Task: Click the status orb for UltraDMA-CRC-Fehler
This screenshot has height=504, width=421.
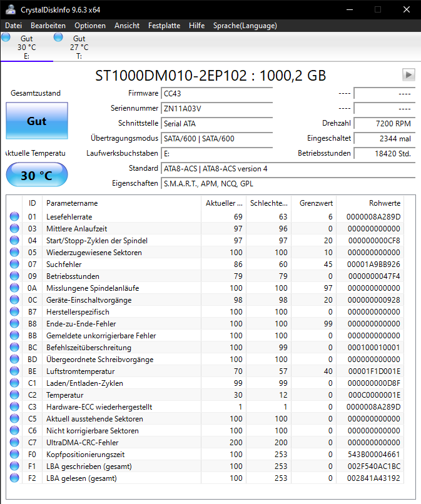Action: (x=14, y=442)
